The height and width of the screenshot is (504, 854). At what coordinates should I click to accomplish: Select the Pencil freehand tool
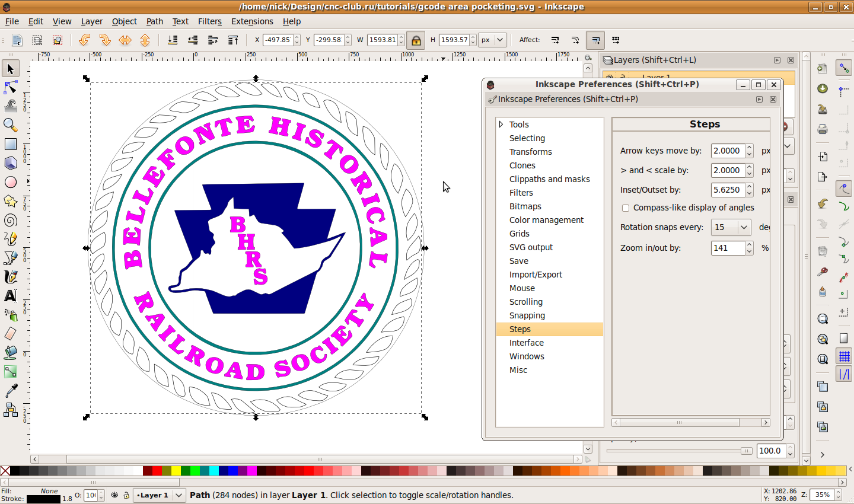point(10,239)
